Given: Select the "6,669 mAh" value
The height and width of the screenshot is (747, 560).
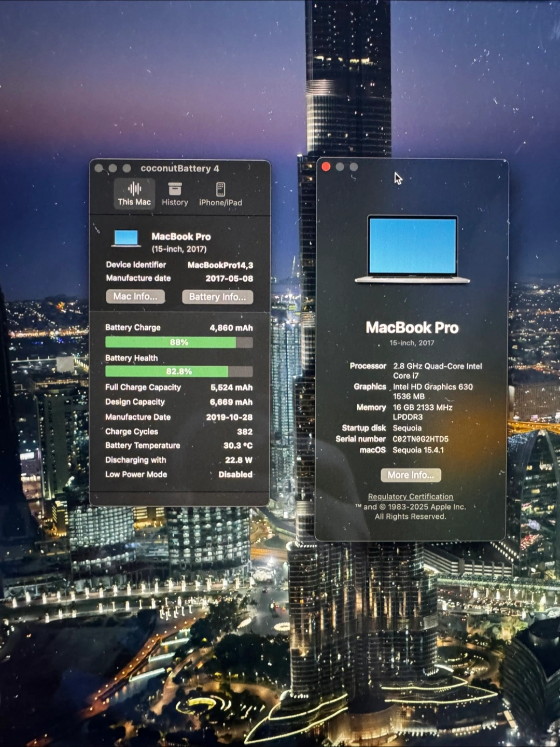Looking at the screenshot, I should (231, 402).
